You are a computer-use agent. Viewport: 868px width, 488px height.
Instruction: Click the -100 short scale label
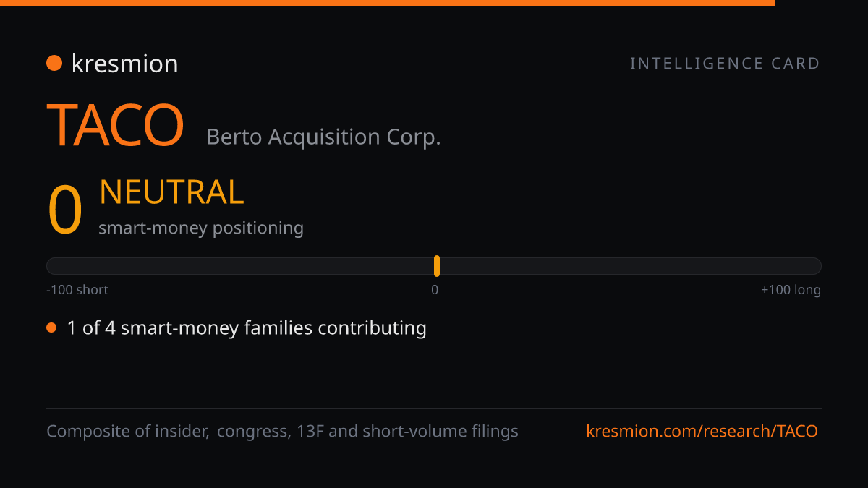coord(77,290)
